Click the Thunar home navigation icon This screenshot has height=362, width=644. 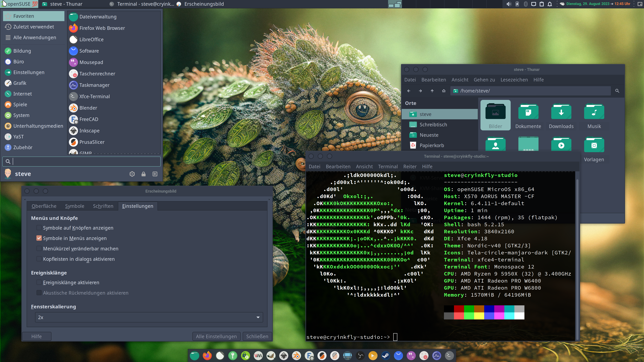tap(443, 91)
